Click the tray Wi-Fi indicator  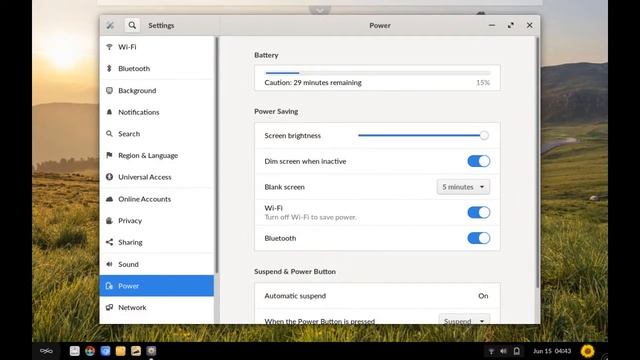491,351
